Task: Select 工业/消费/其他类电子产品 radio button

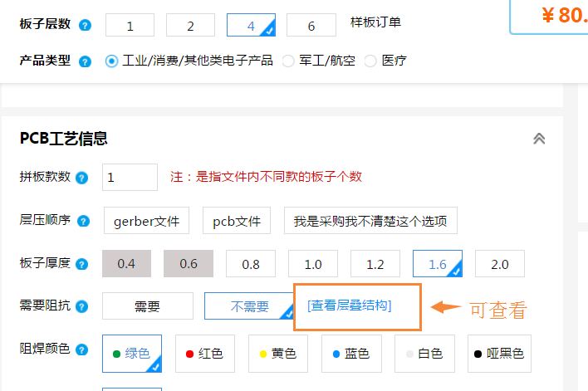Action: (111, 61)
